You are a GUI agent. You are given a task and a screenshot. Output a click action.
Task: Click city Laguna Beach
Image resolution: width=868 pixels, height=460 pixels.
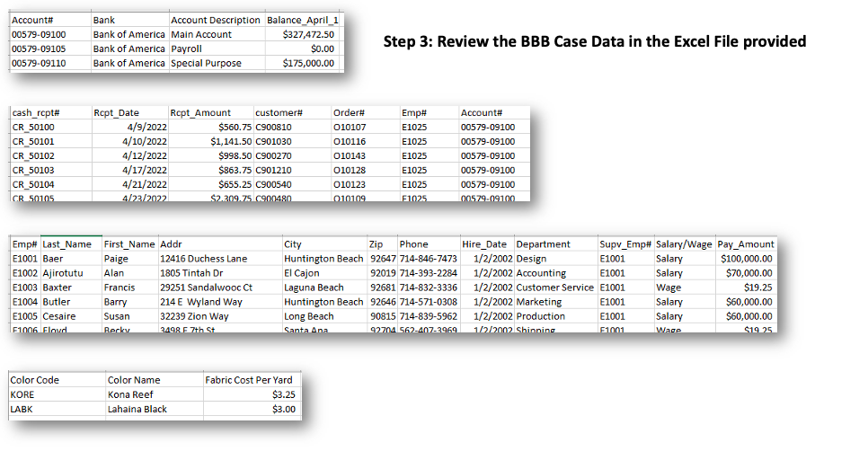point(314,287)
